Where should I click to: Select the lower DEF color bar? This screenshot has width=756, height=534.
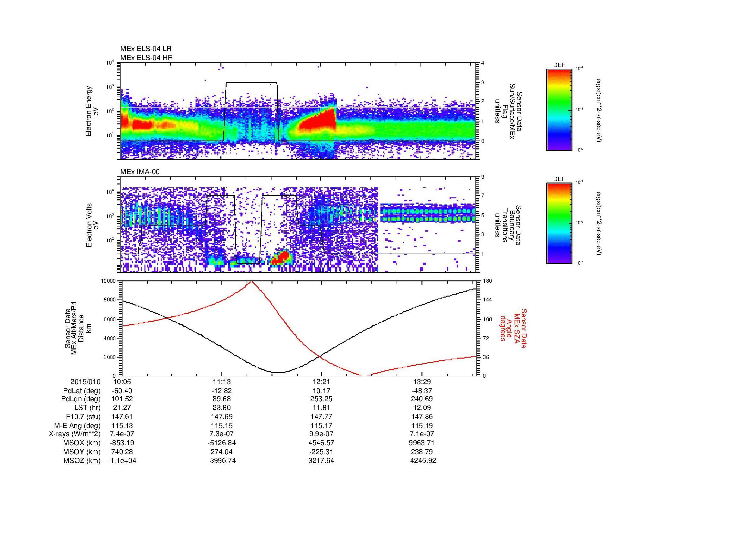click(x=559, y=224)
